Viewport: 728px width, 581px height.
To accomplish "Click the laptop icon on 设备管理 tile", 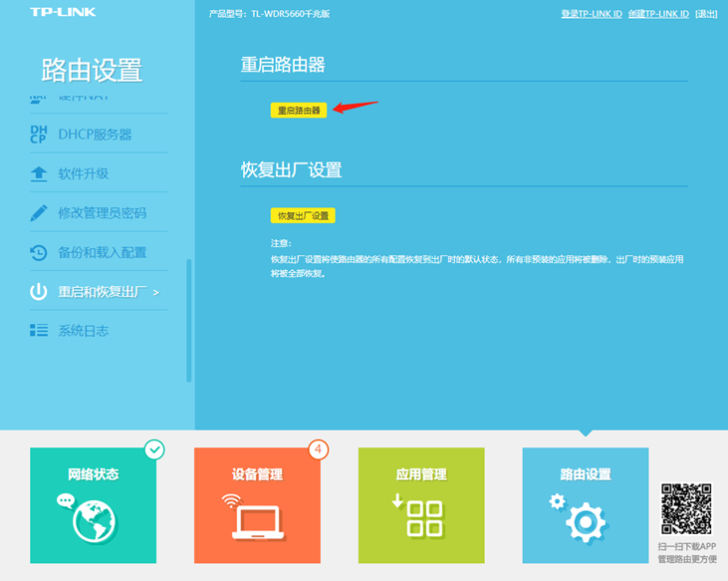I will 257,518.
